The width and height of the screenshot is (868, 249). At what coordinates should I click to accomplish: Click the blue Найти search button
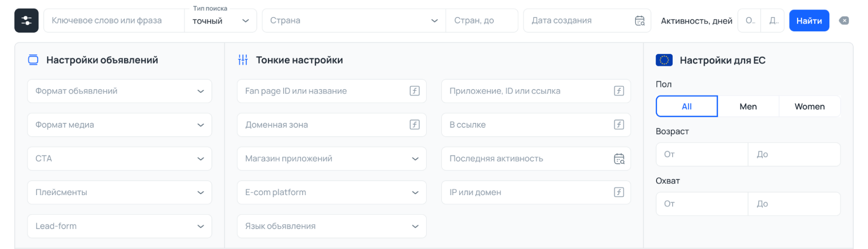tap(809, 20)
